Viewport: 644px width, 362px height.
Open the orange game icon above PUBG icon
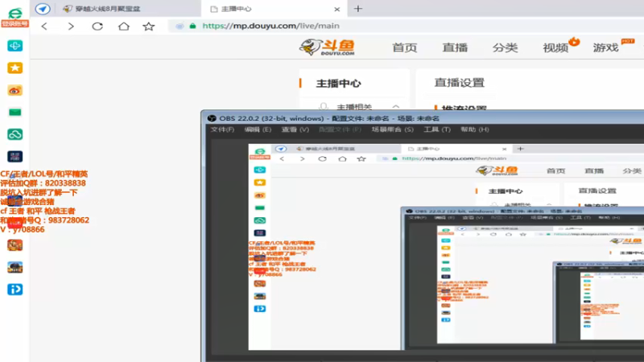pos(14,245)
